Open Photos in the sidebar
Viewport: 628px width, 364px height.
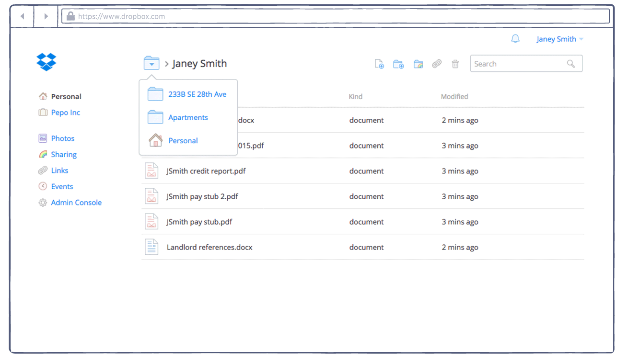pyautogui.click(x=63, y=138)
